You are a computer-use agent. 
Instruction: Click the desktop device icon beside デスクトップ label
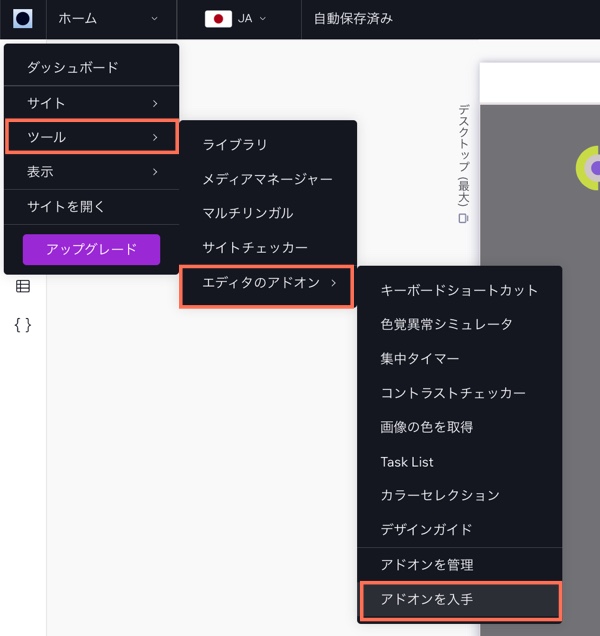tap(463, 219)
